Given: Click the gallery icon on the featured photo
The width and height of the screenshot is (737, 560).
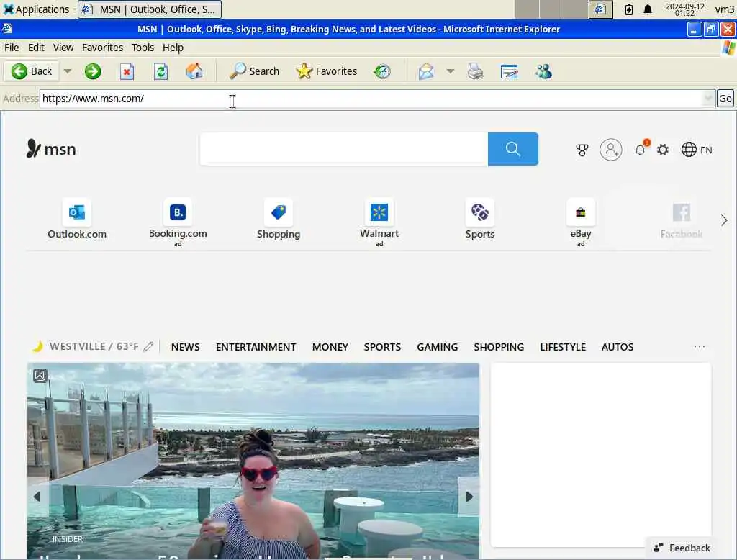Looking at the screenshot, I should click(40, 375).
